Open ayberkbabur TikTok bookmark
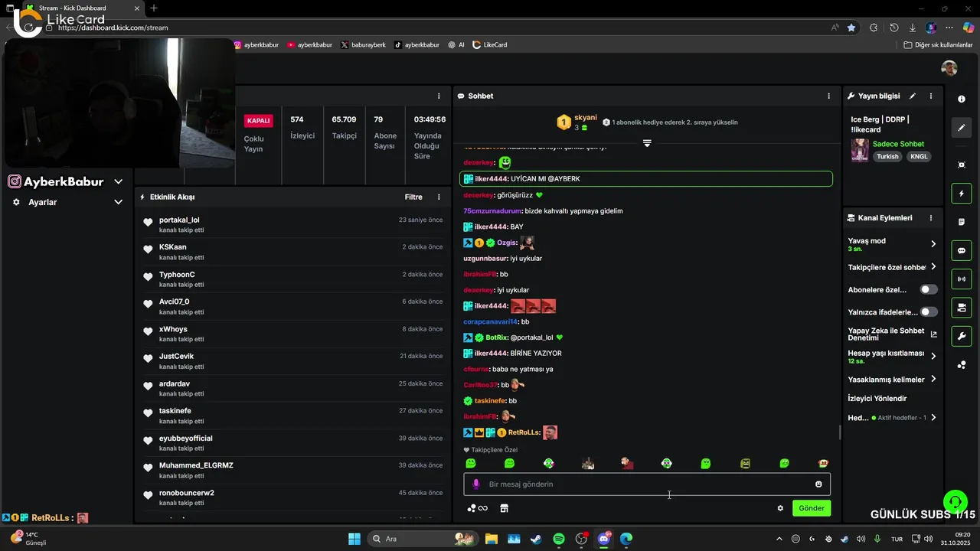This screenshot has height=551, width=980. (x=417, y=45)
